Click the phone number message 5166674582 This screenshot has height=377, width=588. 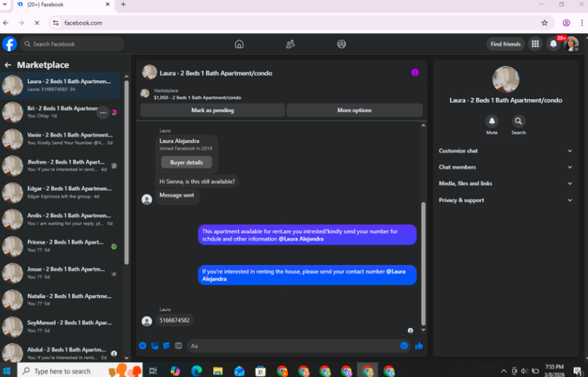pyautogui.click(x=175, y=321)
